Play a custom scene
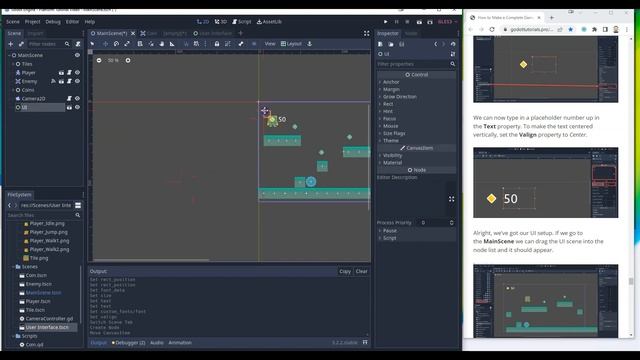 [430, 22]
